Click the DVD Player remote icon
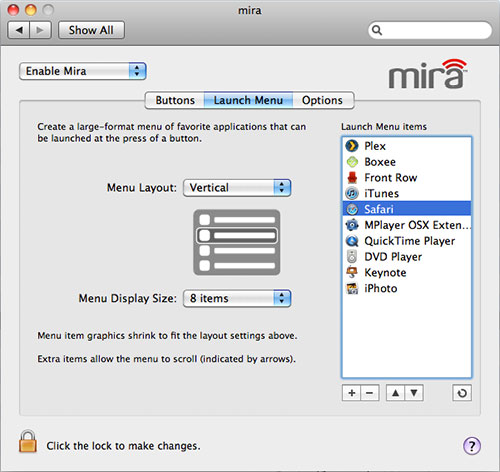500x472 pixels. [x=352, y=257]
